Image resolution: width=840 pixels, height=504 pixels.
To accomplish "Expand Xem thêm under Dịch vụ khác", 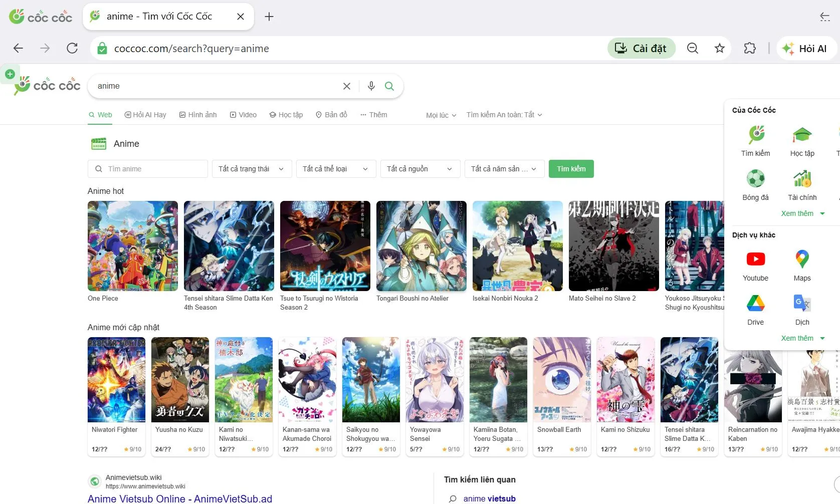I will (x=803, y=338).
